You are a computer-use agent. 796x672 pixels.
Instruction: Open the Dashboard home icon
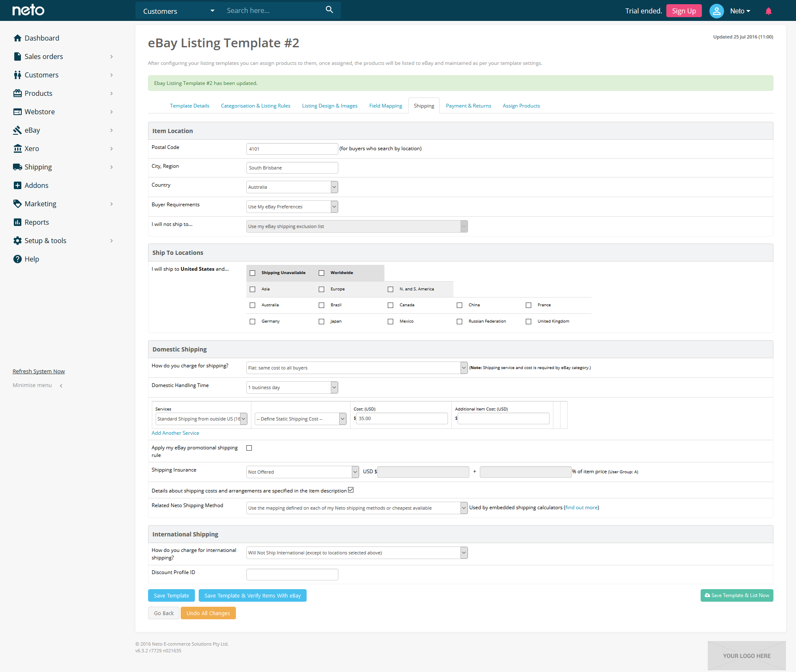point(17,38)
